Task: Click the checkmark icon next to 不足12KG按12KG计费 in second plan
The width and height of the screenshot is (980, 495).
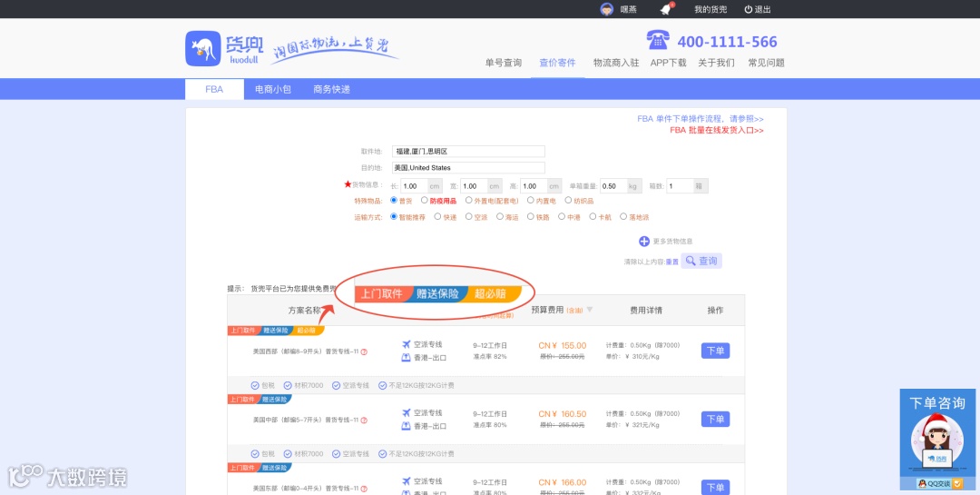Action: [382, 454]
